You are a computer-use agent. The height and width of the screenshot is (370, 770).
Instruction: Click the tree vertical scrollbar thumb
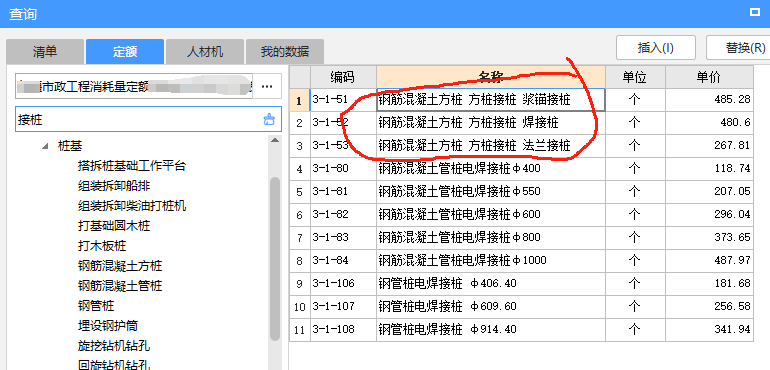[x=275, y=259]
